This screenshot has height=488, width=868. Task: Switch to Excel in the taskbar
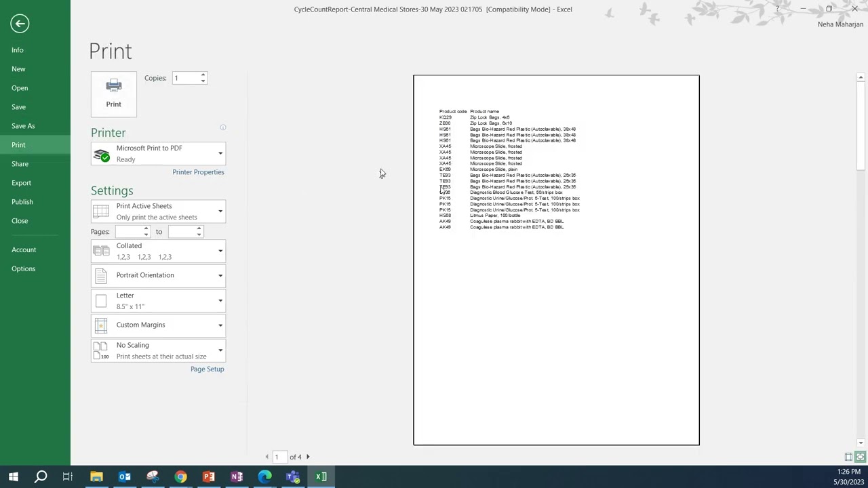pos(321,476)
